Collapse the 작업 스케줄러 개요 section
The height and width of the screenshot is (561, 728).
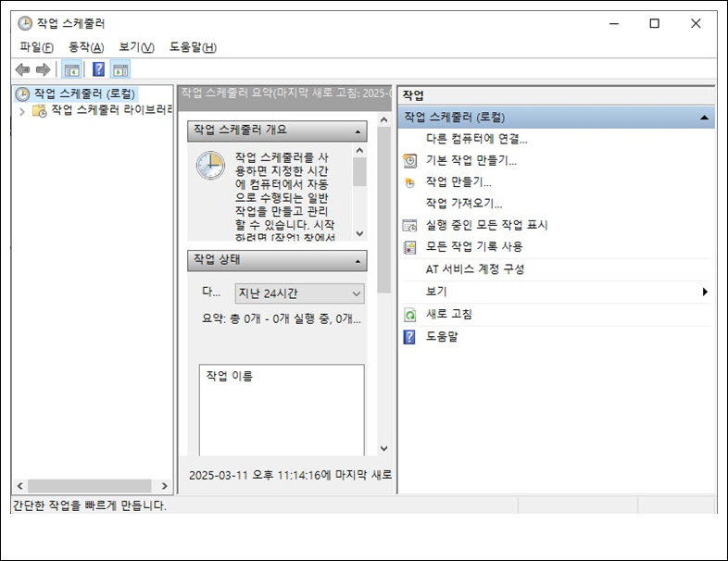coord(358,131)
